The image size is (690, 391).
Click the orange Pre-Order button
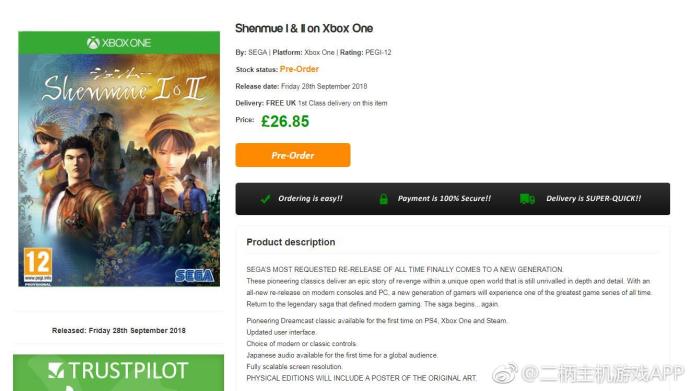tap(293, 155)
